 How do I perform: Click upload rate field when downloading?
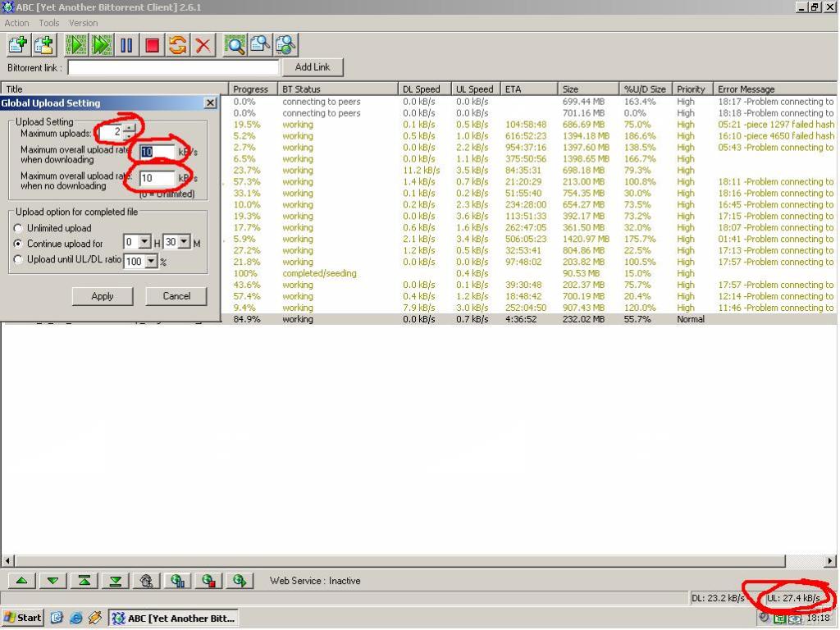(x=157, y=152)
